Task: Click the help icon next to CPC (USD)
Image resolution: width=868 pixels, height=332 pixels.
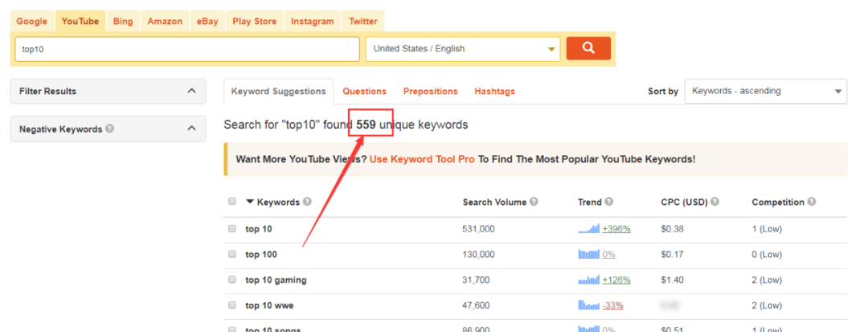Action: 714,202
